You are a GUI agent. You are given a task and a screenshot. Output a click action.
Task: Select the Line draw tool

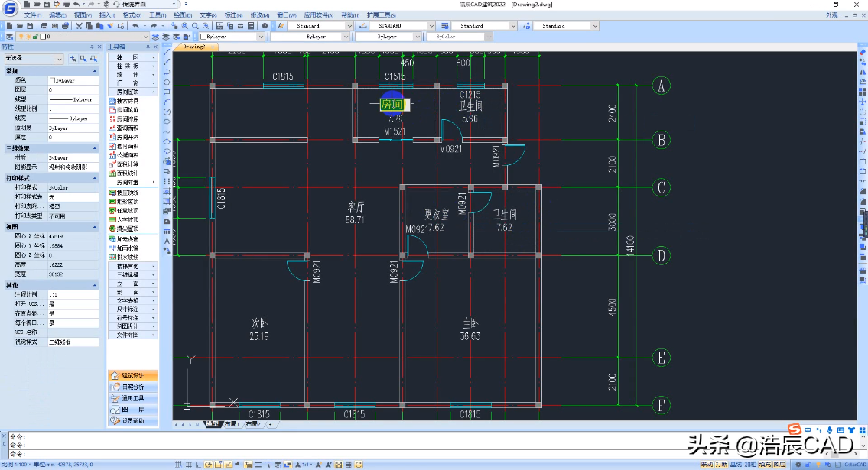tap(167, 52)
